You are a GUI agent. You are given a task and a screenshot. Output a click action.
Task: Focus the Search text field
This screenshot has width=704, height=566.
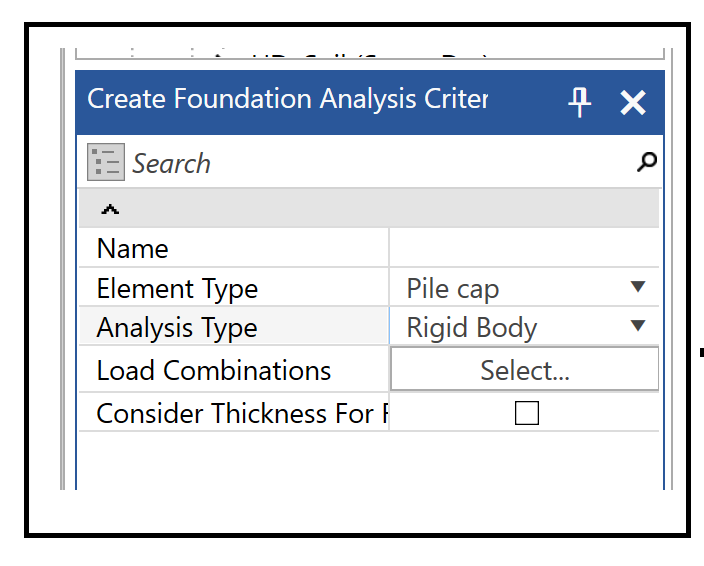tap(380, 163)
